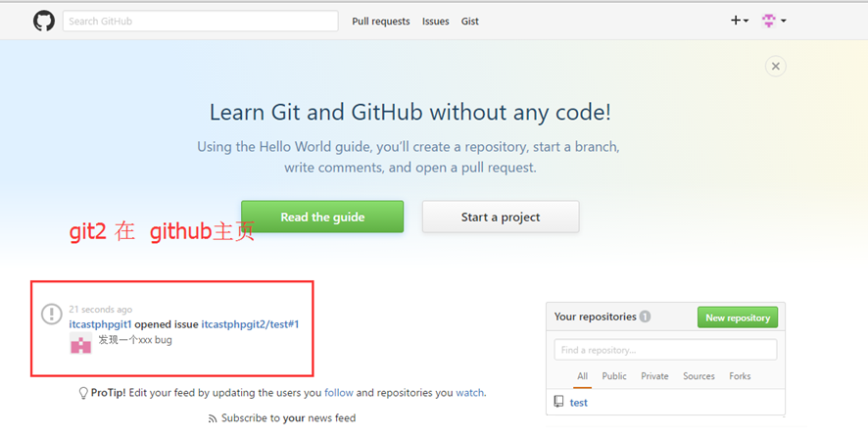Screen dimensions: 868x439
Task: Click the ProTip lightbulb icon
Action: point(83,393)
